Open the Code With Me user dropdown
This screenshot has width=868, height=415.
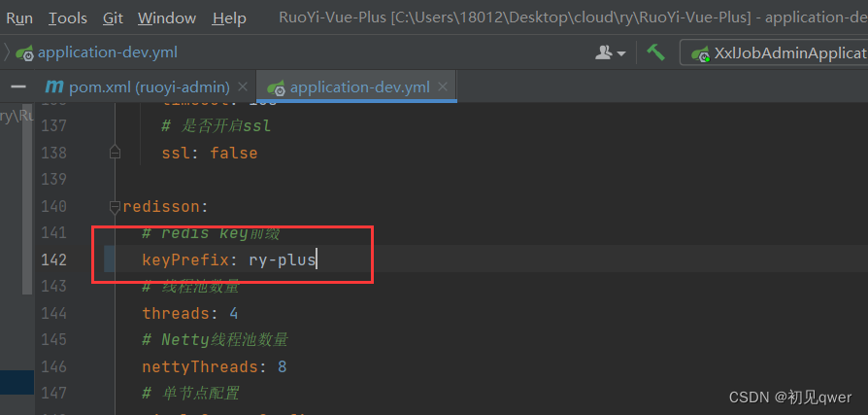point(610,53)
